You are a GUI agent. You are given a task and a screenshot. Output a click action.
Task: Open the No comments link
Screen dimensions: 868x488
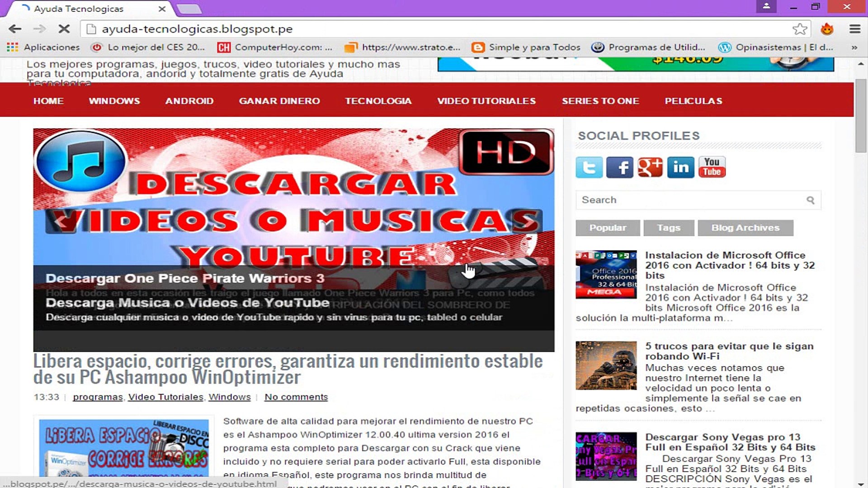296,397
